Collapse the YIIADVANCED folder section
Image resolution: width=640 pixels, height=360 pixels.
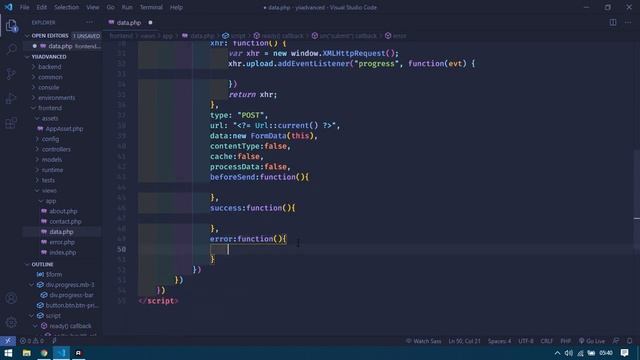(x=49, y=56)
